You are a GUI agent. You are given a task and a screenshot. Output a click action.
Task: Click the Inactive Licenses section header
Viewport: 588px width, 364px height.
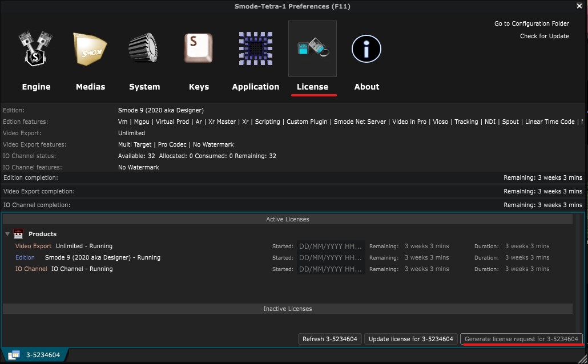point(288,309)
